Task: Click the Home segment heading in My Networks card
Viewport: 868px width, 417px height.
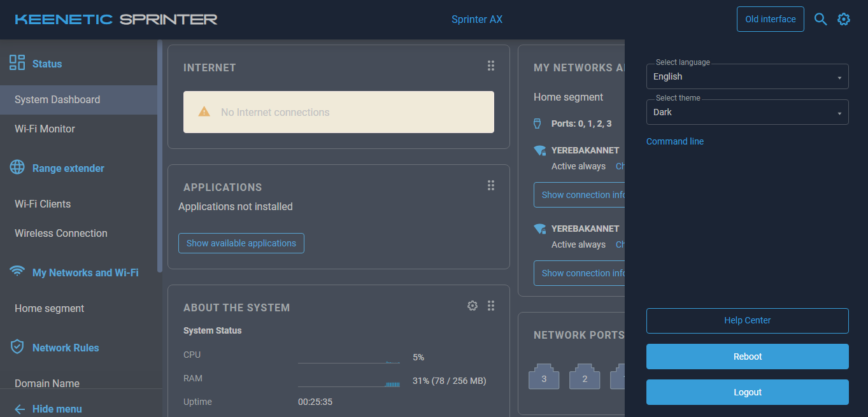Action: pyautogui.click(x=569, y=97)
